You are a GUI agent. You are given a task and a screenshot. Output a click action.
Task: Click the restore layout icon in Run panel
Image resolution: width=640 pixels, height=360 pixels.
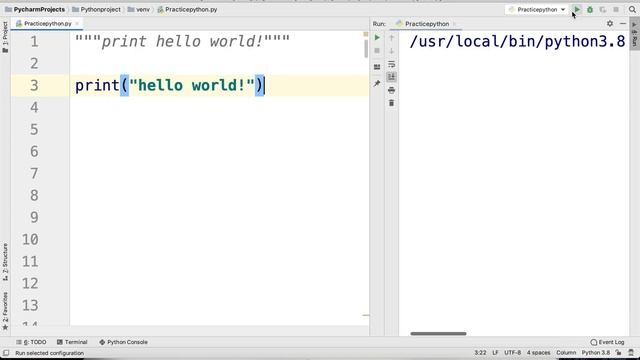(377, 67)
